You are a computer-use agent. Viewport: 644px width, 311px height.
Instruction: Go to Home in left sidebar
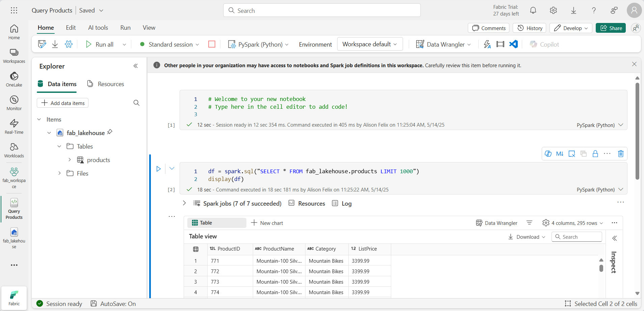[x=14, y=32]
